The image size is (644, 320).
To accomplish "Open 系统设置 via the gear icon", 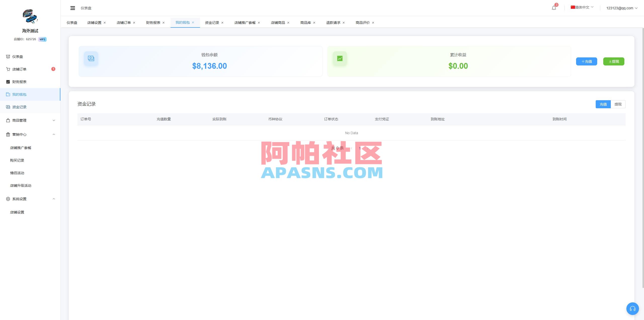I will 8,199.
